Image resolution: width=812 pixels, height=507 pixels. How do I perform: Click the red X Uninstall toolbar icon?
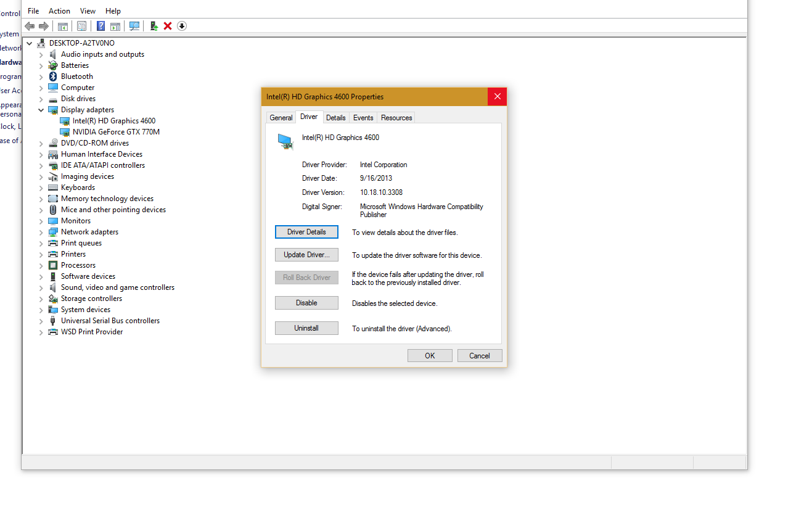168,26
